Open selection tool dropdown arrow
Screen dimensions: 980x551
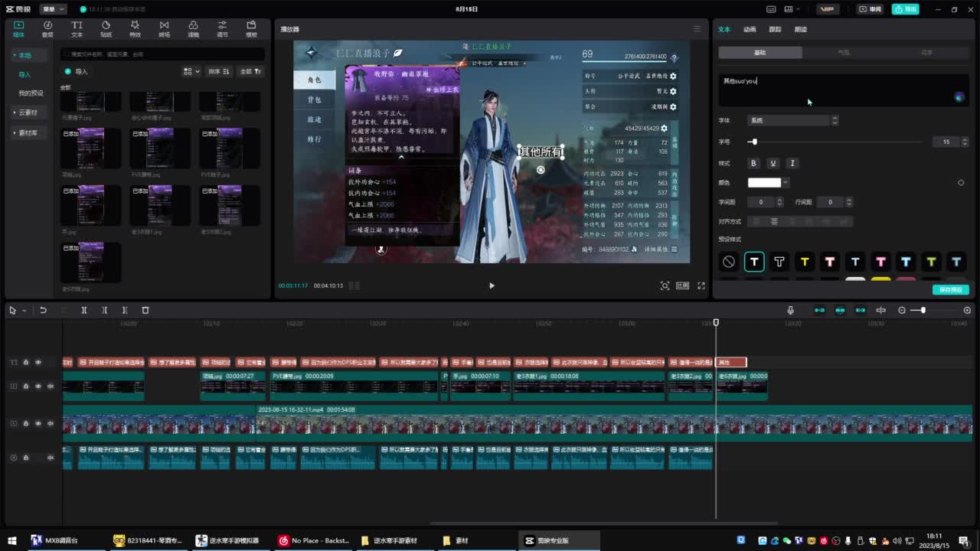tap(24, 310)
